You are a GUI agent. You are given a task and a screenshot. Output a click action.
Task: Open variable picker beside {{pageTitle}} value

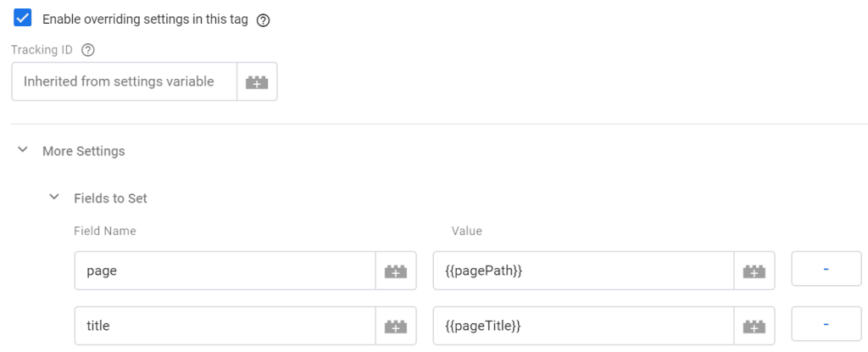(x=754, y=326)
